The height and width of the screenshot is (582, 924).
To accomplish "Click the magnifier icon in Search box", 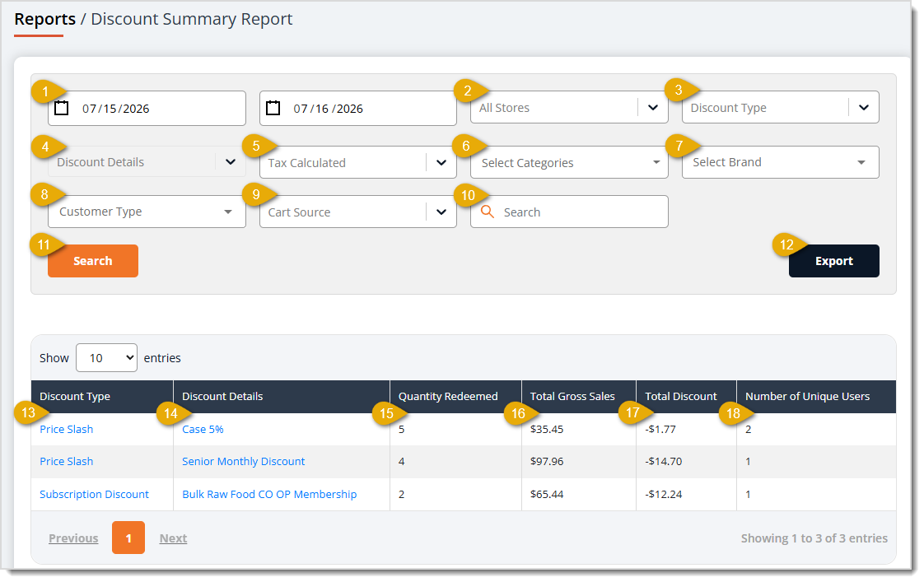I will [488, 212].
